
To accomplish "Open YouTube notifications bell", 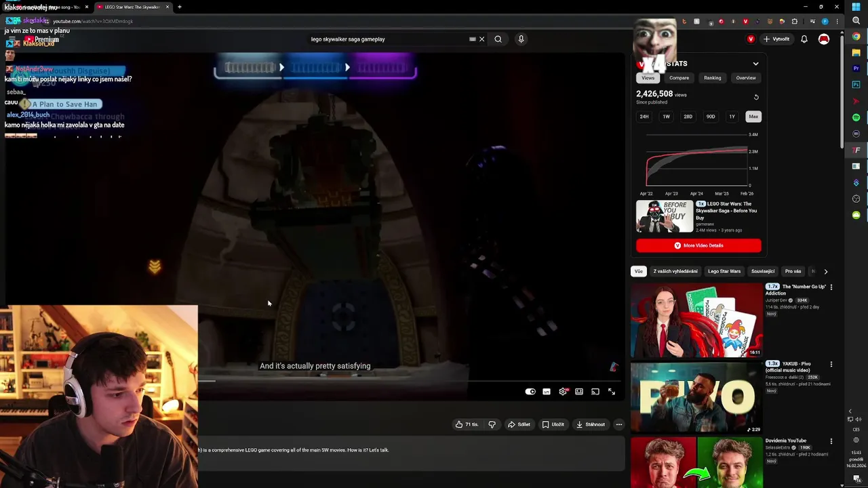I will 804,39.
